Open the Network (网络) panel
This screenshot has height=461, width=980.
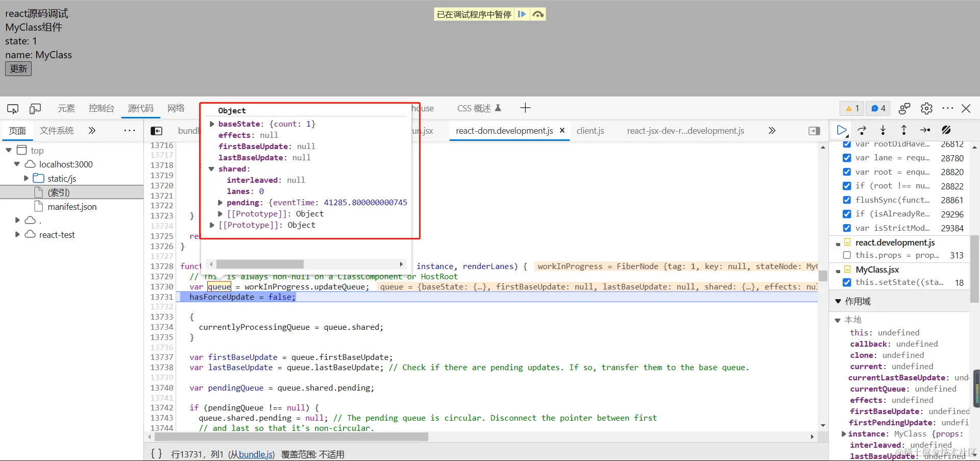coord(176,108)
